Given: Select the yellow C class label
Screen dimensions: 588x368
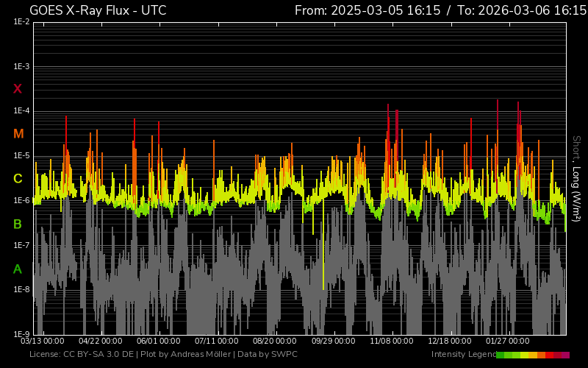Looking at the screenshot, I should click(x=18, y=179).
